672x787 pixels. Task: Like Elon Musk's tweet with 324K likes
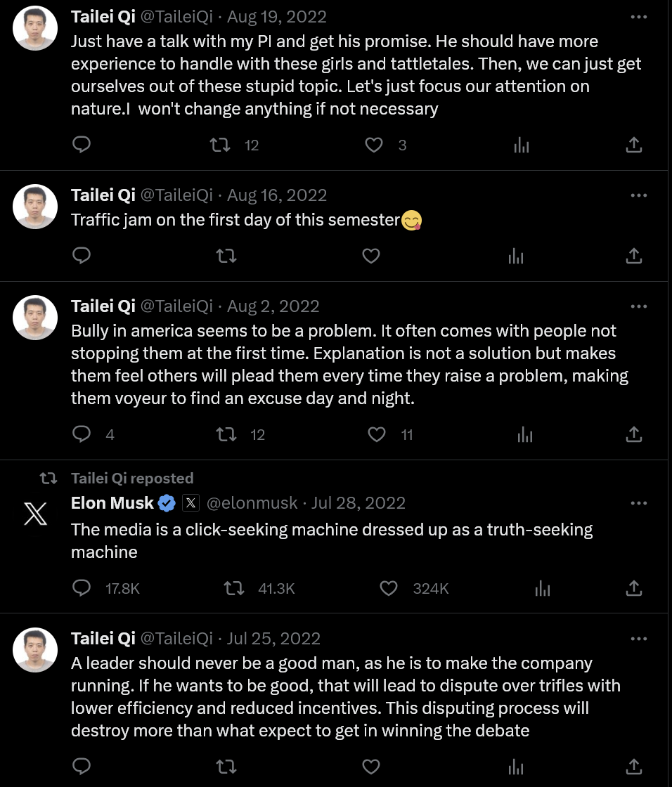tap(389, 588)
